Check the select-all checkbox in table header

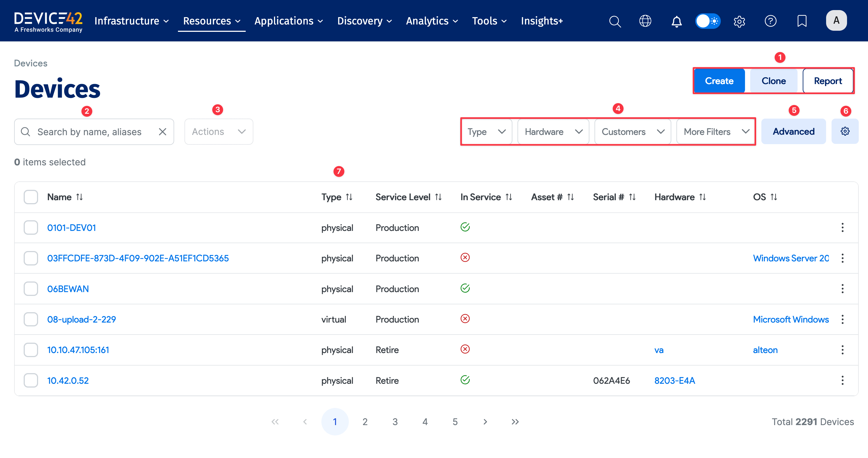31,197
